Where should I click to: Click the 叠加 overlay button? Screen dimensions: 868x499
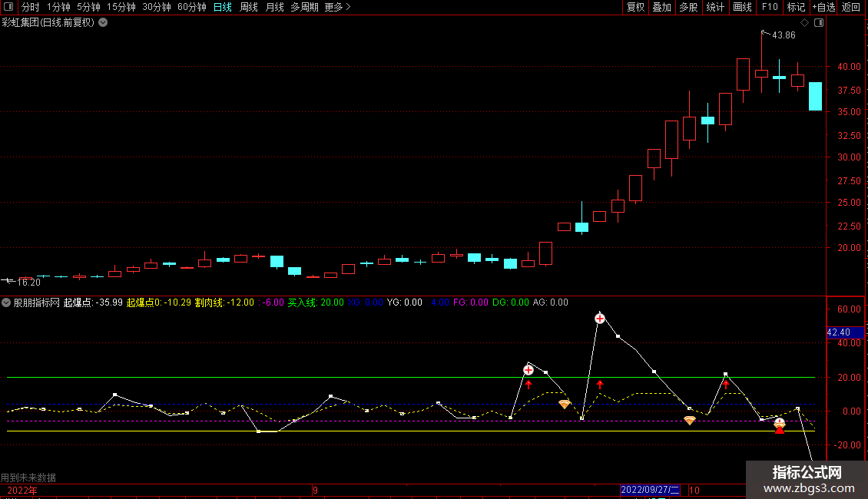click(661, 7)
